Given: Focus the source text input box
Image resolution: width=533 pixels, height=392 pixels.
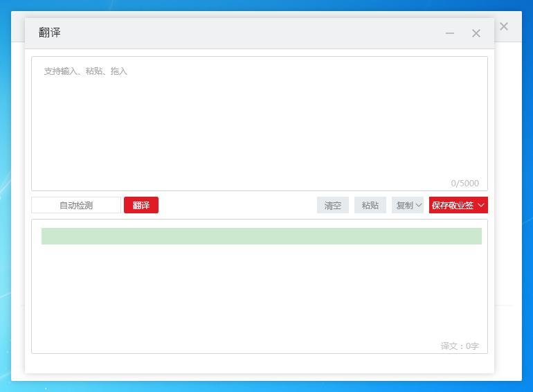Looking at the screenshot, I should coord(260,123).
